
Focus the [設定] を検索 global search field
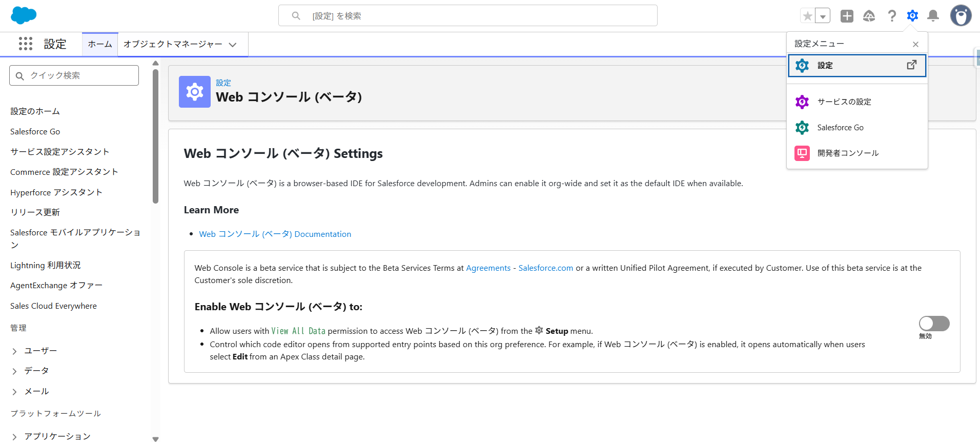(468, 16)
